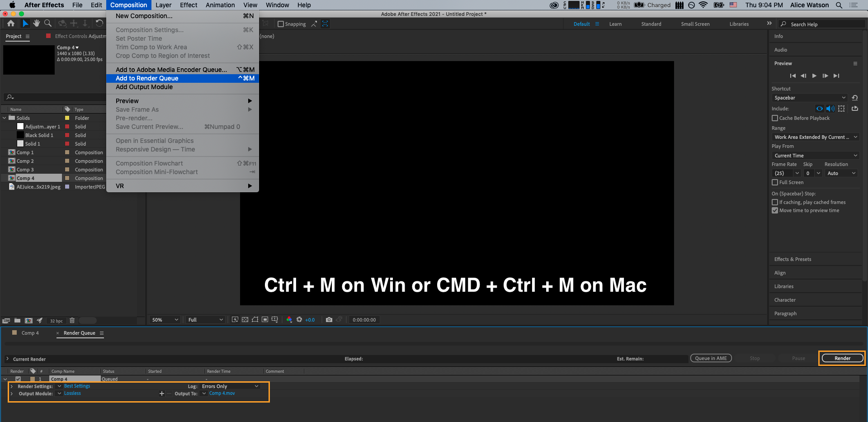
Task: Step forward one frame in Preview panel
Action: pos(825,76)
